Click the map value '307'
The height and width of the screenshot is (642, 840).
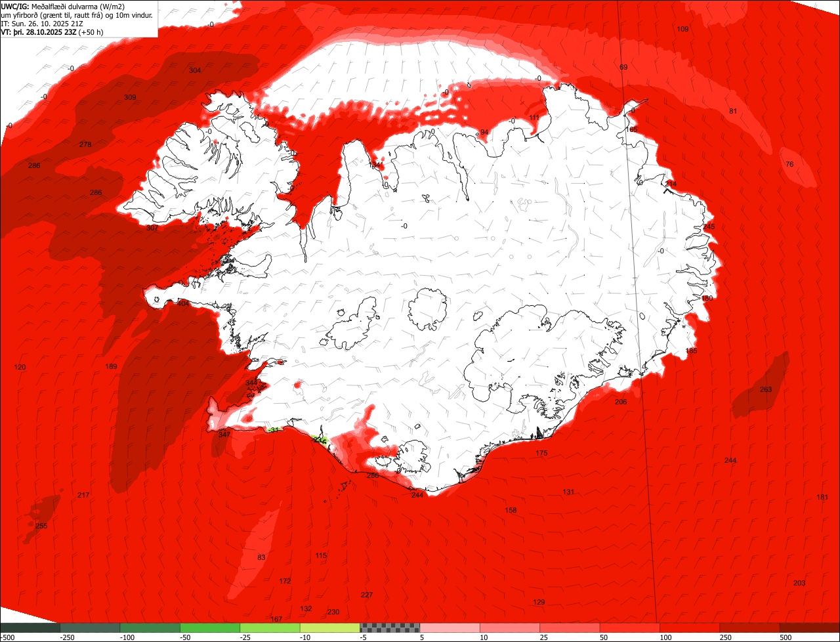(152, 228)
